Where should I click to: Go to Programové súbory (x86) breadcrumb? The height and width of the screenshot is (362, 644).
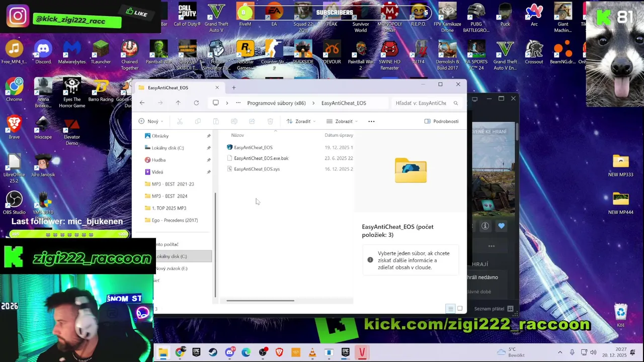(x=276, y=103)
